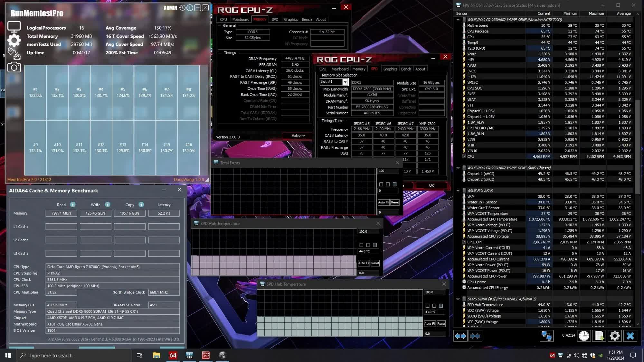
Task: Toggle last checkbox in upper SPD Hub Temperature graph
Action: coord(375,245)
